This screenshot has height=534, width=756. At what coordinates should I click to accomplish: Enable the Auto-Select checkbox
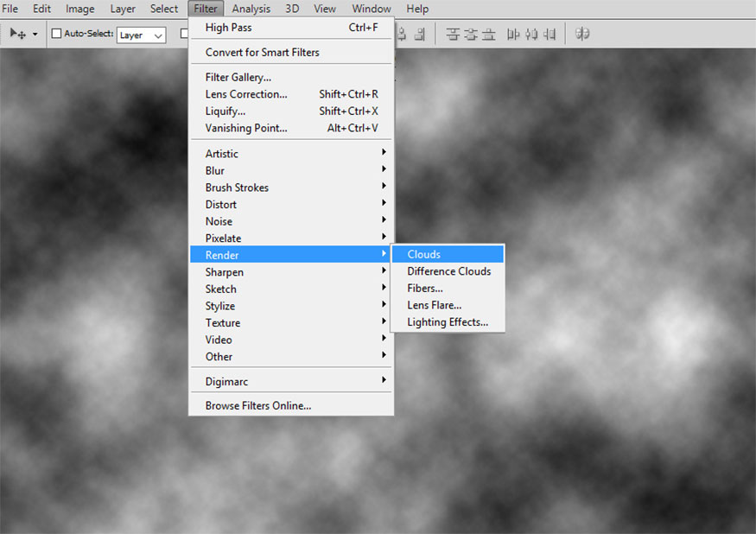point(56,34)
